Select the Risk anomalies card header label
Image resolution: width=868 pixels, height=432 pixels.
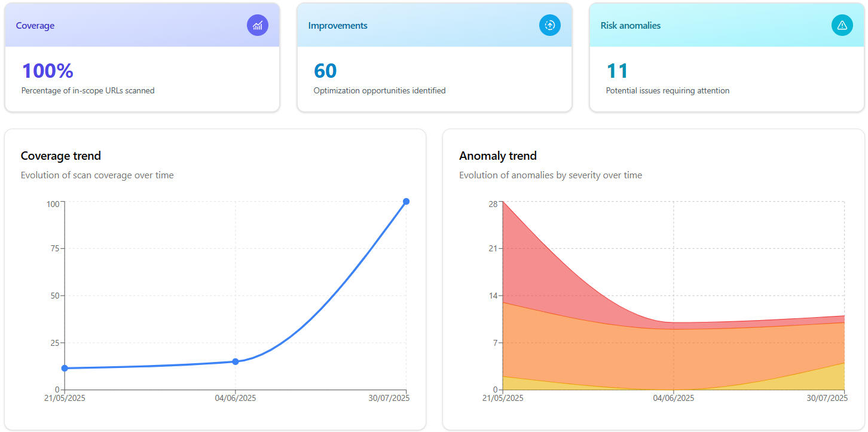[x=631, y=26]
